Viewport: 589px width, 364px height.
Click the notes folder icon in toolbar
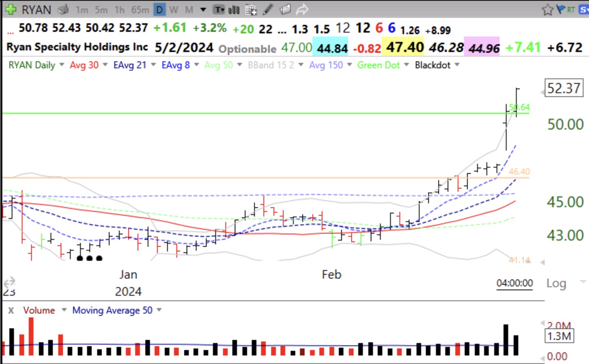pos(285,9)
